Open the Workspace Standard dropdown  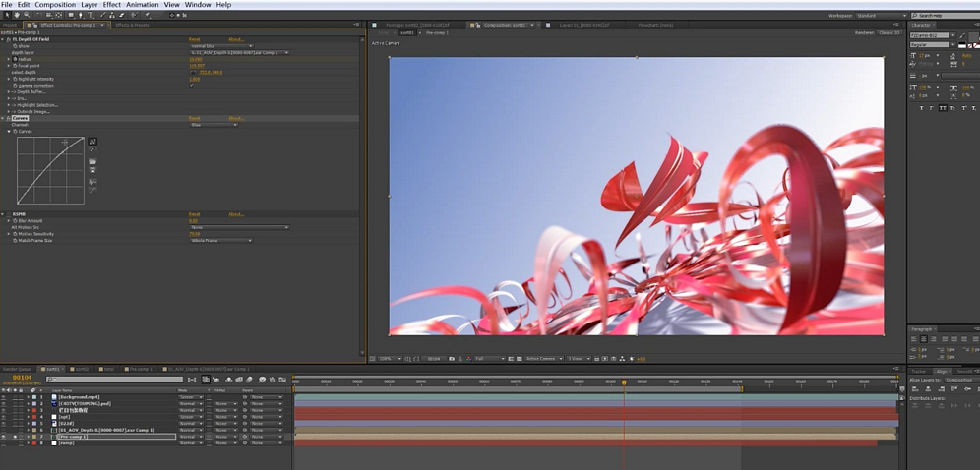pyautogui.click(x=882, y=16)
